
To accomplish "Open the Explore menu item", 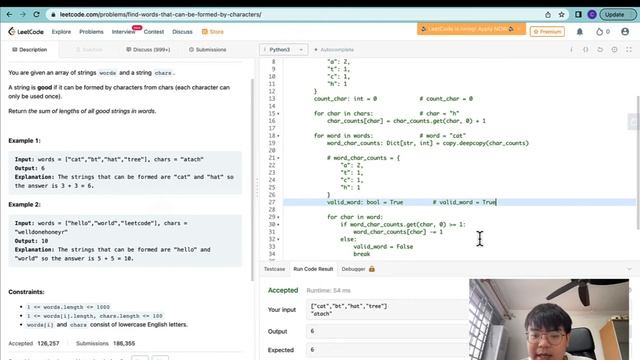I will point(61,31).
